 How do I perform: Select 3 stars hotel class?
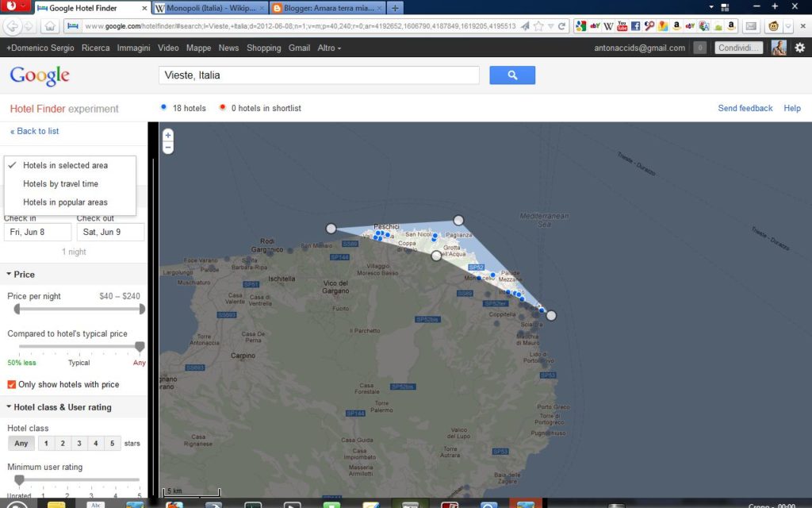[x=79, y=444]
